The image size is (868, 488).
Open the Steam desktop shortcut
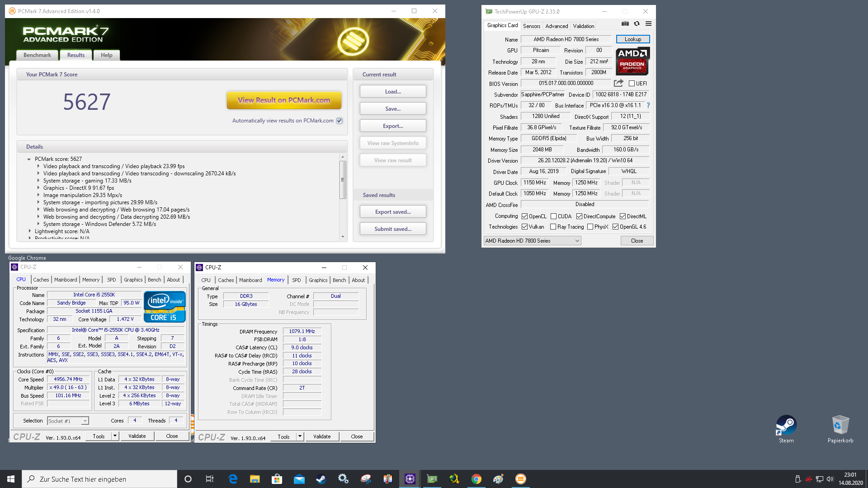click(786, 429)
